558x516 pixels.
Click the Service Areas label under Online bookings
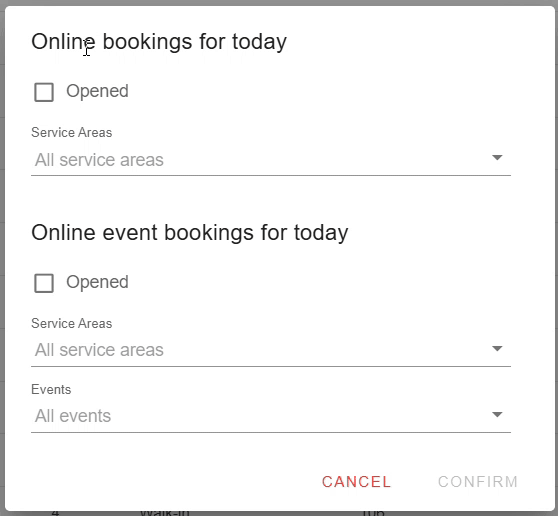(72, 132)
